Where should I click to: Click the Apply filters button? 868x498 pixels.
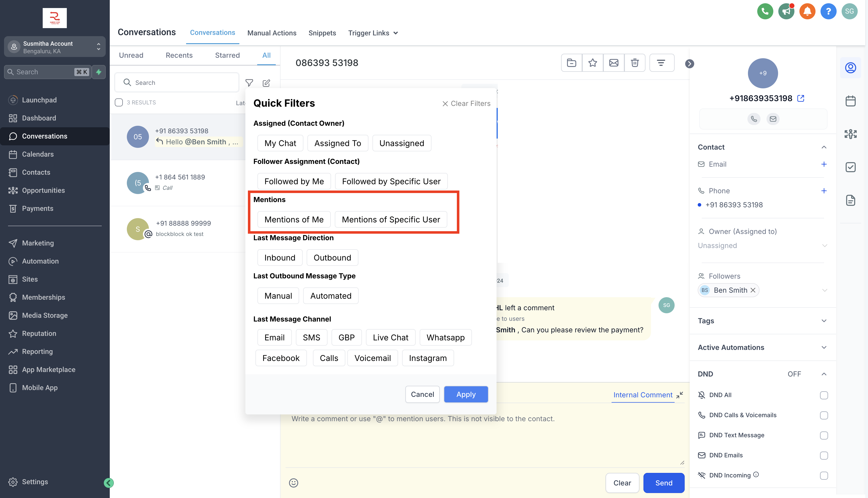pyautogui.click(x=466, y=394)
